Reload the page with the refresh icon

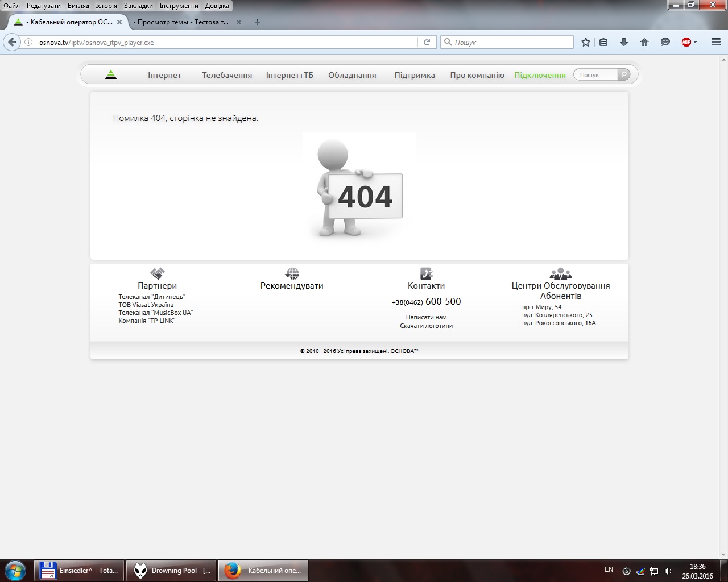pyautogui.click(x=427, y=42)
